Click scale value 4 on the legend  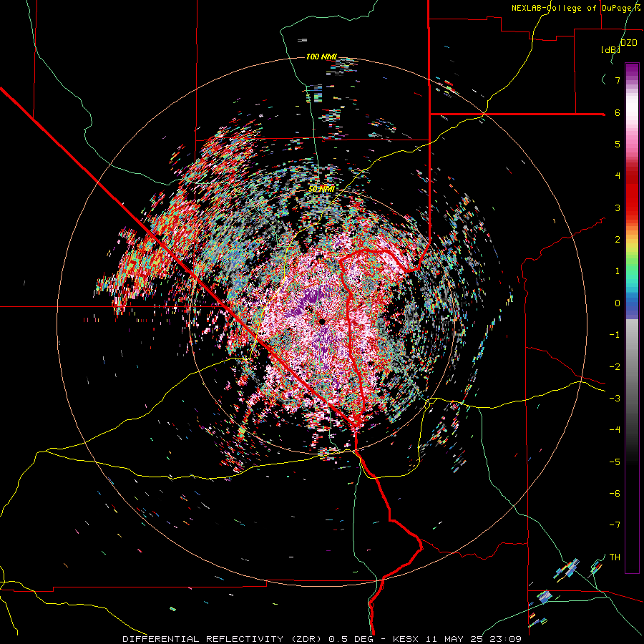tap(618, 176)
